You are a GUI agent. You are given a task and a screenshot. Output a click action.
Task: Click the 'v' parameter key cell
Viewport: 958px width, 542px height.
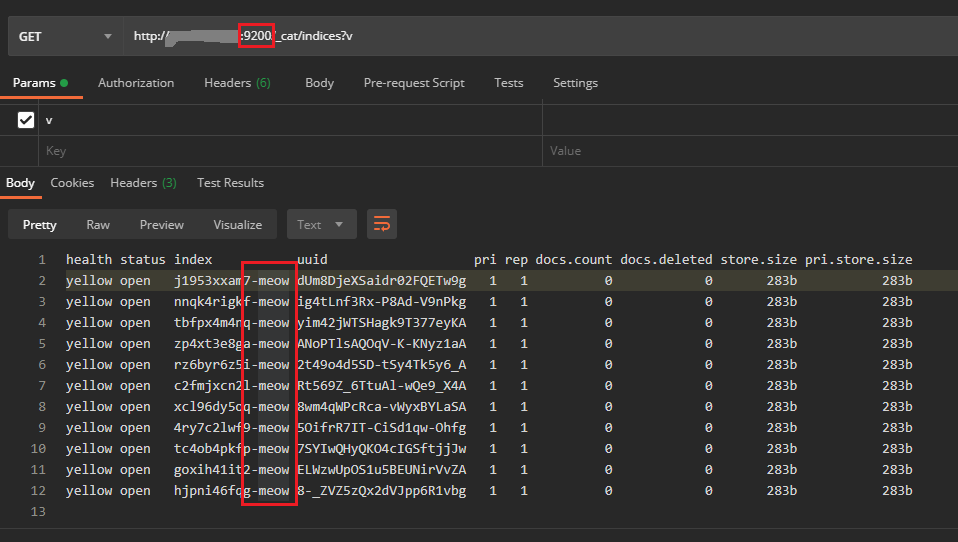pos(290,120)
